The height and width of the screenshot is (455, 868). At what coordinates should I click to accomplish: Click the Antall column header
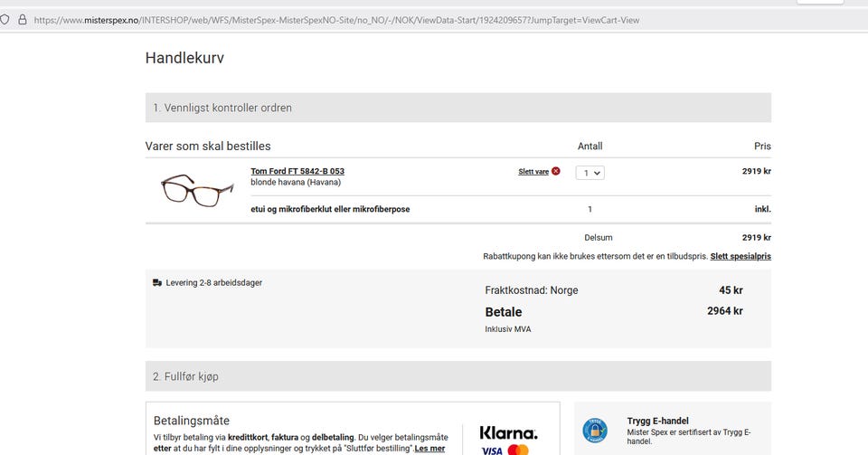pos(590,147)
